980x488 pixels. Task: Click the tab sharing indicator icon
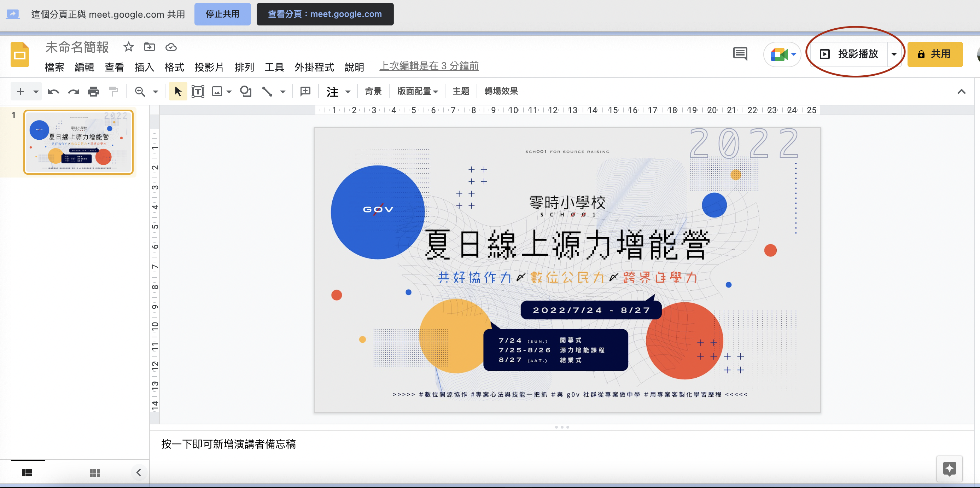[x=13, y=14]
